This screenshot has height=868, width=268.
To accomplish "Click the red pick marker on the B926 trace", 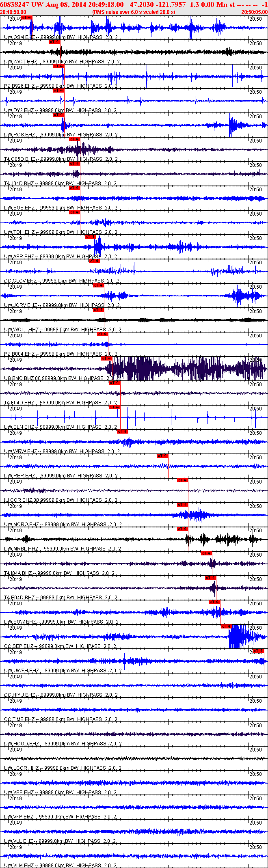I will [x=58, y=66].
